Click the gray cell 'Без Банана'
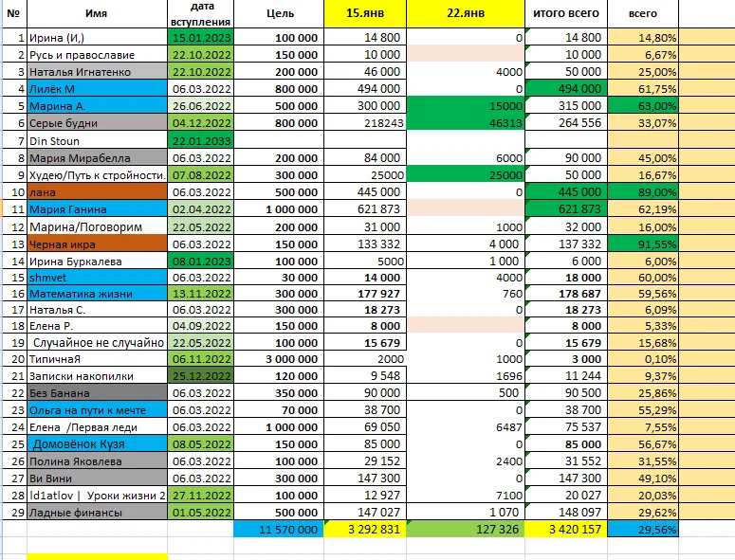The height and width of the screenshot is (560, 735). (97, 393)
